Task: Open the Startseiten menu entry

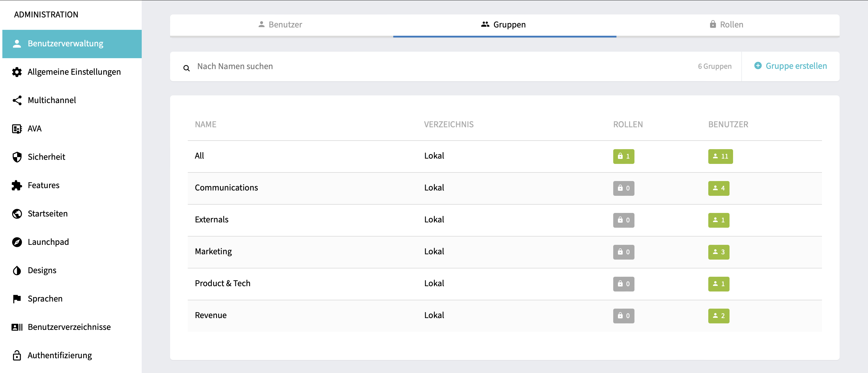Action: [72, 214]
